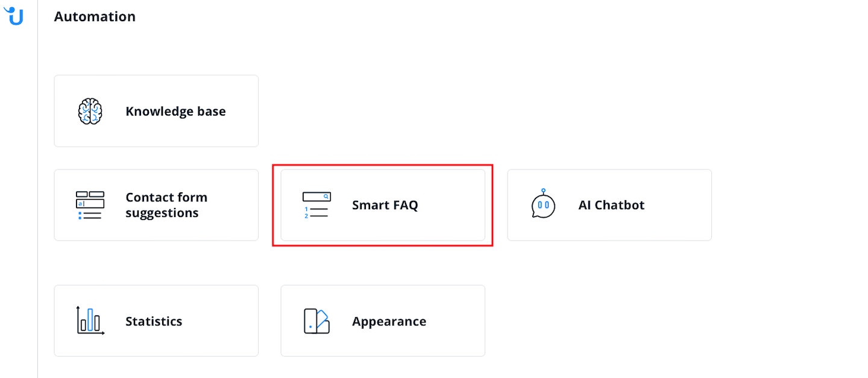The image size is (868, 378).
Task: Click the Contact form suggestions form icon
Action: (x=90, y=205)
